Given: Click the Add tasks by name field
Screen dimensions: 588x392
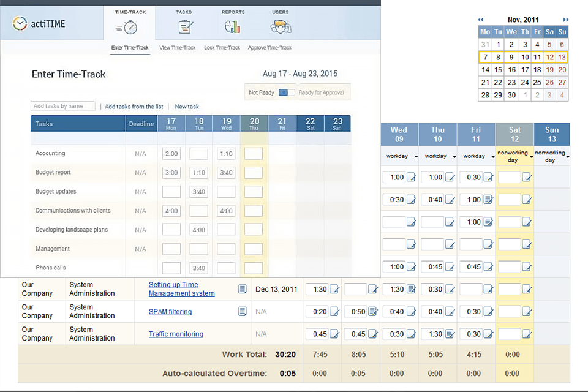Looking at the screenshot, I should pos(62,106).
